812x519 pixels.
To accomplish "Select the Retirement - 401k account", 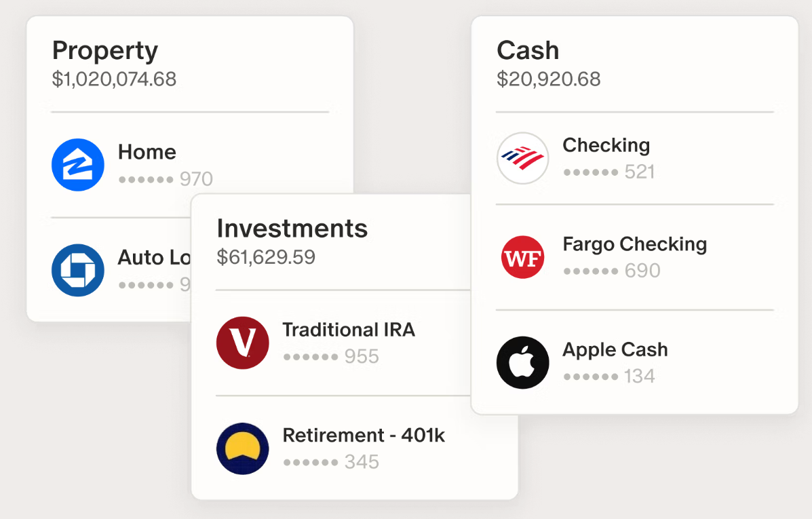I will (x=364, y=436).
